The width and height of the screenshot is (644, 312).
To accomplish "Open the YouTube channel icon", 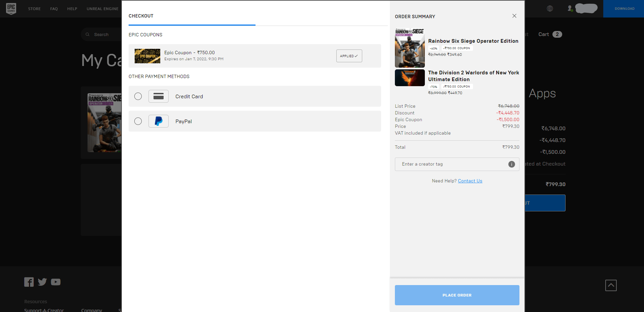I will 56,282.
